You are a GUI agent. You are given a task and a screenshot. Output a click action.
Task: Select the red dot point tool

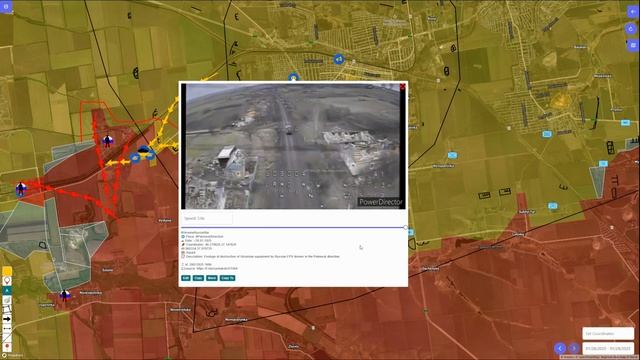pyautogui.click(x=7, y=347)
